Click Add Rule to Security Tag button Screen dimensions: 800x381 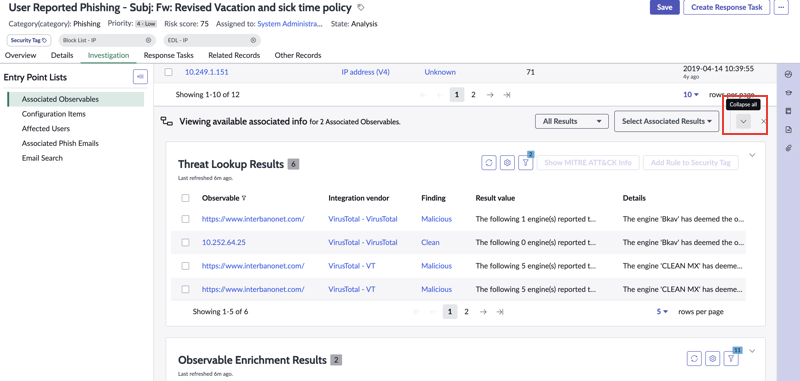coord(691,163)
